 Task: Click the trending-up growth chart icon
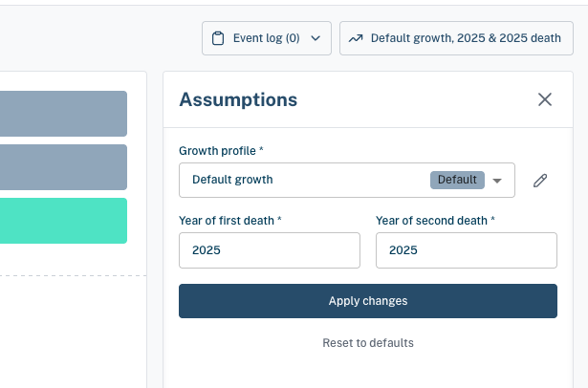(356, 38)
